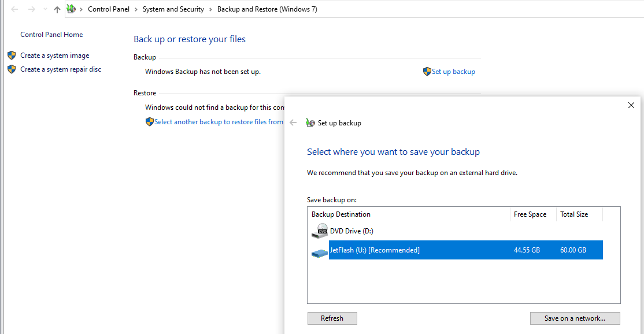Click shield icon next to Create a system image

[x=12, y=55]
